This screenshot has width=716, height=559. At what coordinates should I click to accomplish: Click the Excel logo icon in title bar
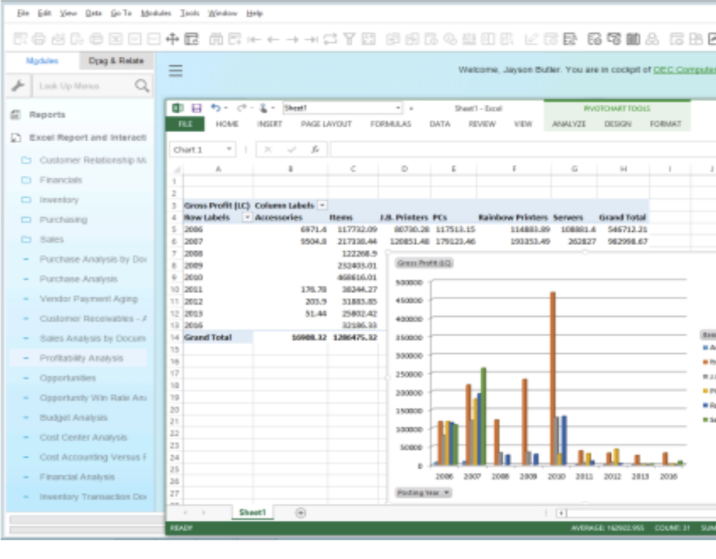(x=178, y=108)
